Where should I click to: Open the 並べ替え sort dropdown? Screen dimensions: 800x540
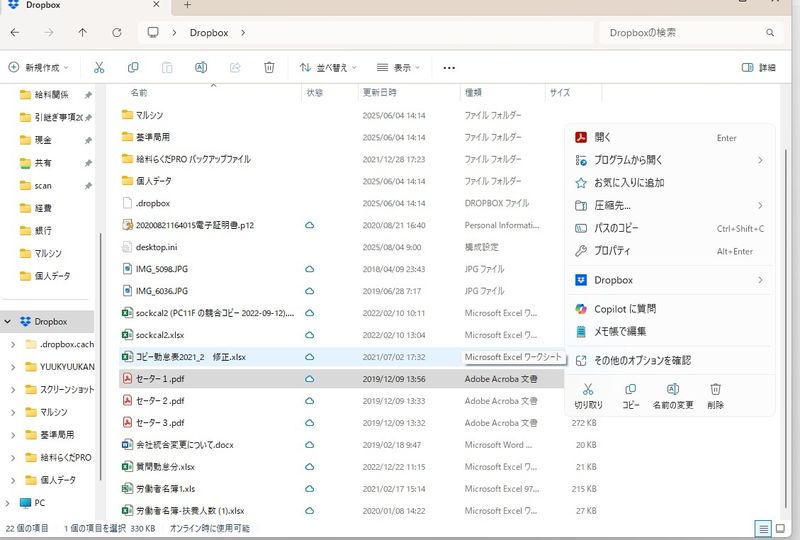coord(324,67)
